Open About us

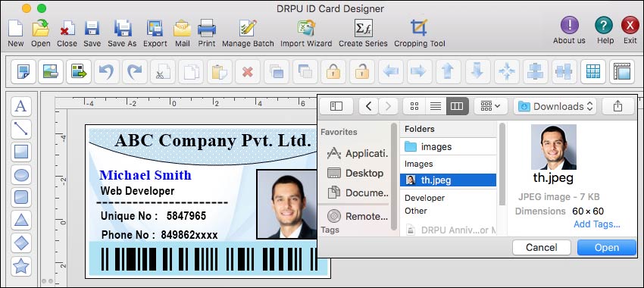pos(569,26)
